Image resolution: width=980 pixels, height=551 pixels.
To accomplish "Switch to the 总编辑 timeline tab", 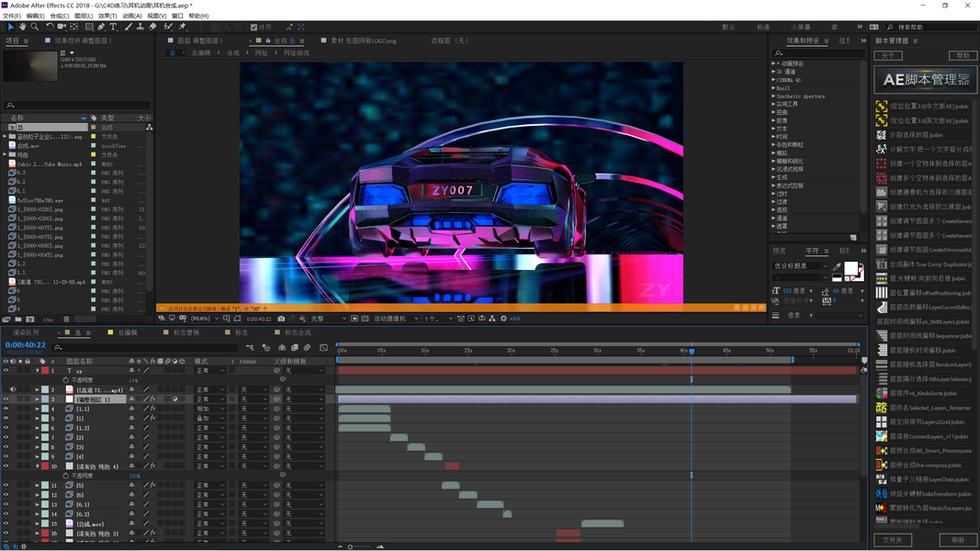I will 128,333.
